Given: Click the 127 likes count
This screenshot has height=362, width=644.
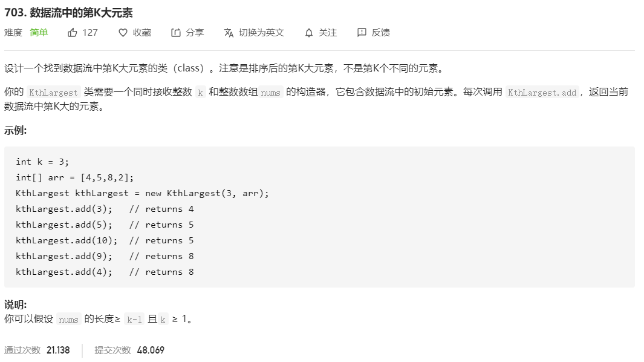Looking at the screenshot, I should pos(90,33).
